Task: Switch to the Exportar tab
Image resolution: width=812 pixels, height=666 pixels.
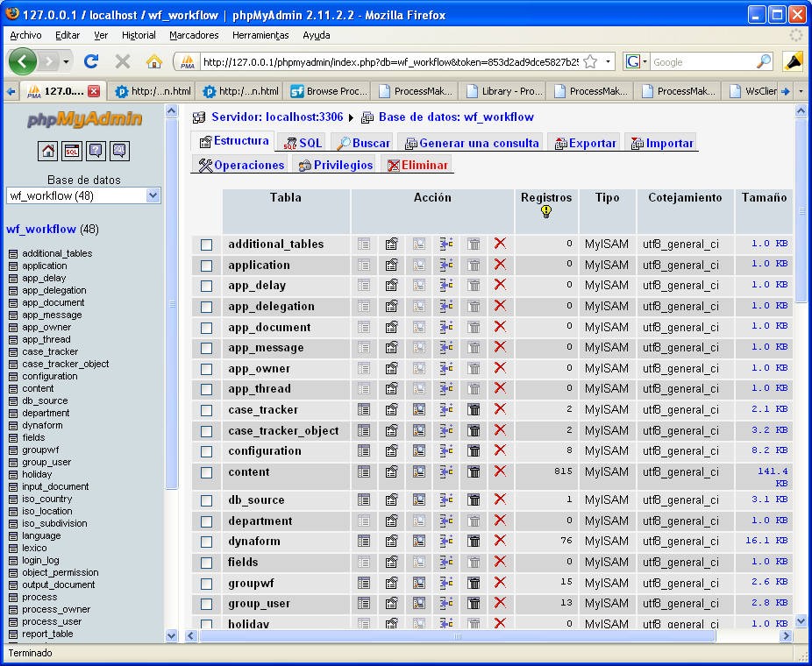Action: tap(584, 143)
